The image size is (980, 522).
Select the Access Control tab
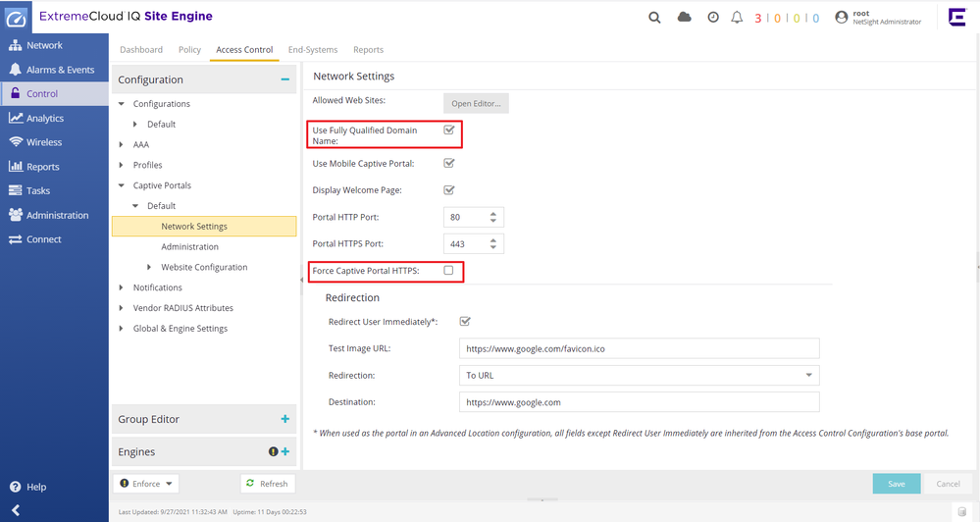244,49
